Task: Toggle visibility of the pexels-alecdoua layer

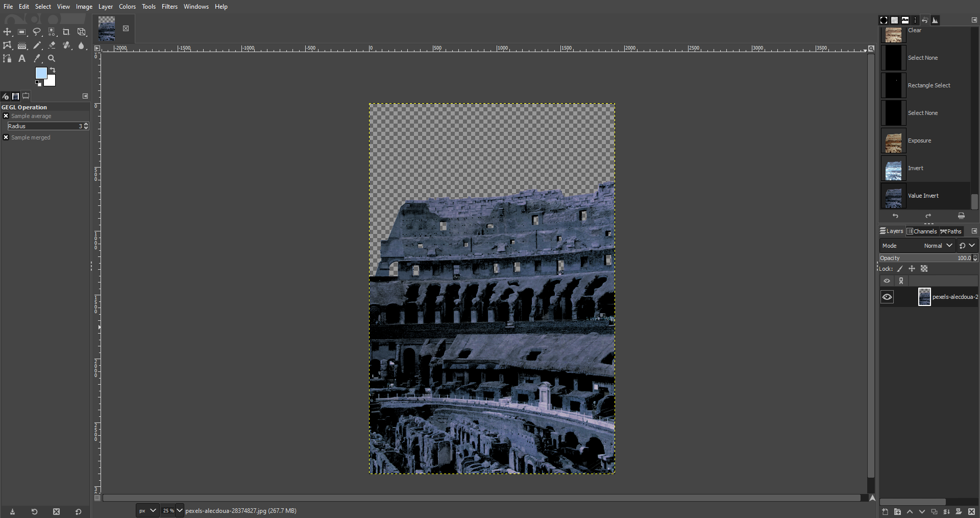Action: tap(887, 297)
